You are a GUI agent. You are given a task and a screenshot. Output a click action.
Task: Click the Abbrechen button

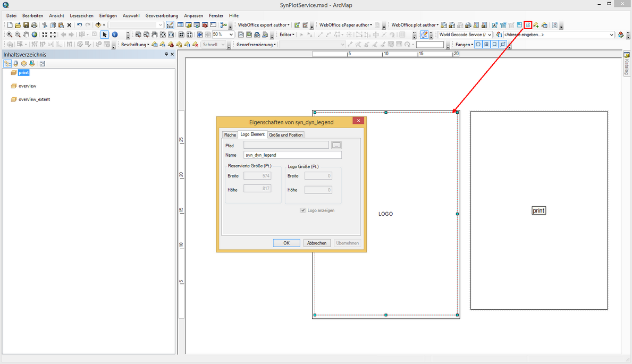[317, 243]
